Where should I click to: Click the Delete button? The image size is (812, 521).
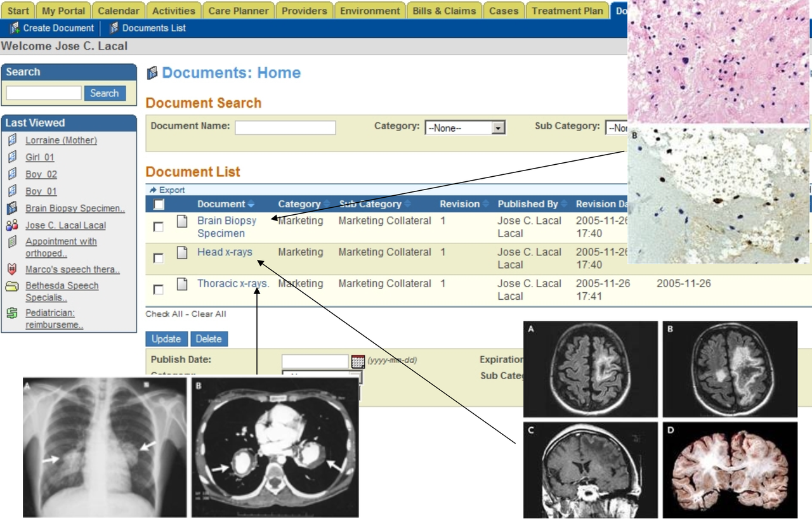click(209, 338)
